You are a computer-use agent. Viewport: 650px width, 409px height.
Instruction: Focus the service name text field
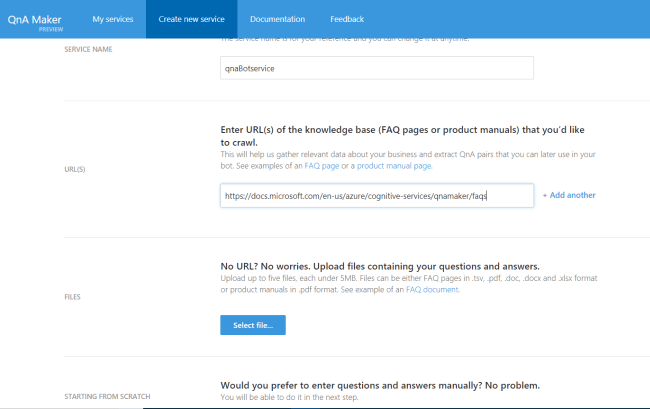(376, 68)
